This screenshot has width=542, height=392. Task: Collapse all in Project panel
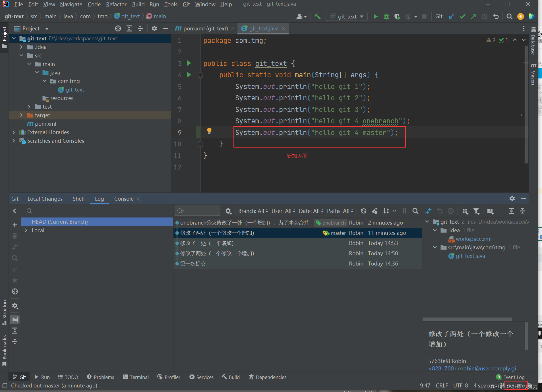[x=140, y=28]
